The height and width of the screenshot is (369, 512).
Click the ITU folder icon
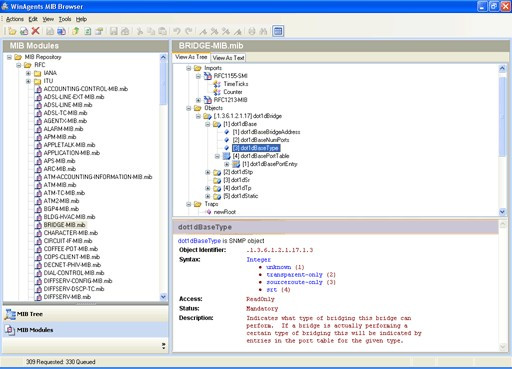pos(38,81)
